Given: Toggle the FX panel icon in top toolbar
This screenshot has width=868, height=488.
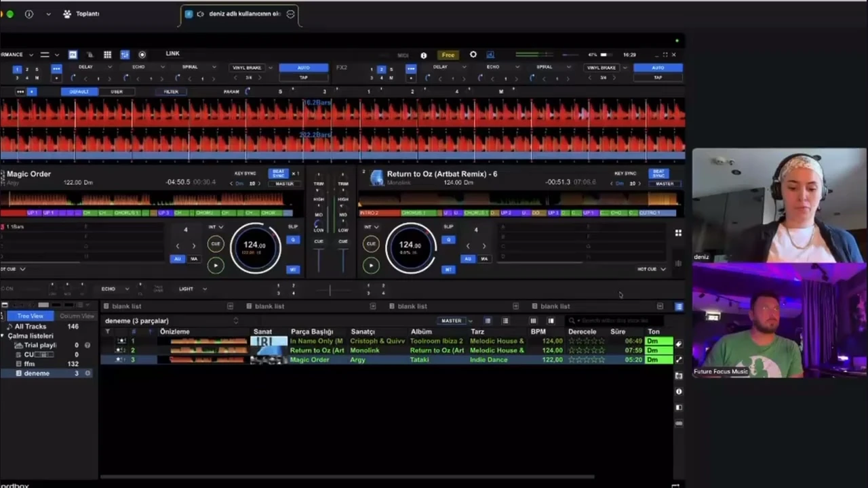Looking at the screenshot, I should 73,54.
